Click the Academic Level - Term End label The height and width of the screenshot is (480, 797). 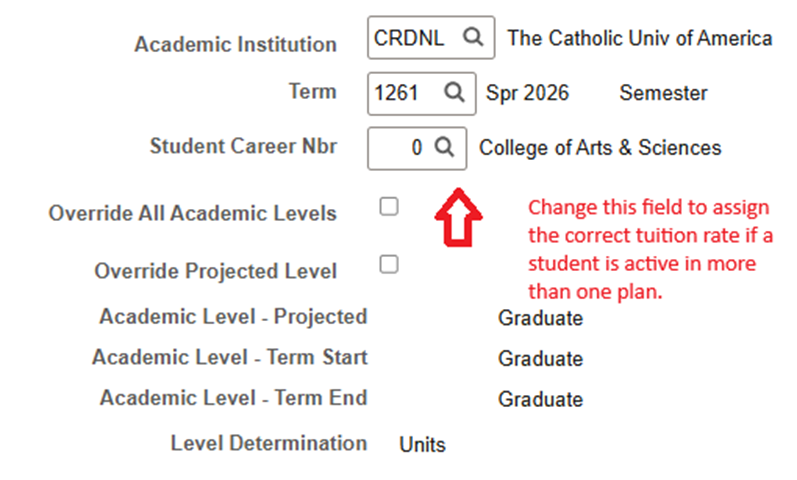coord(233,397)
